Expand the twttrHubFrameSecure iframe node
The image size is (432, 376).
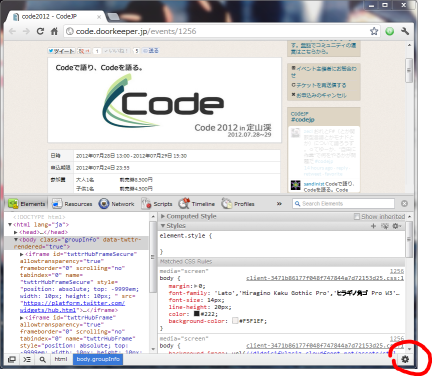(x=22, y=254)
